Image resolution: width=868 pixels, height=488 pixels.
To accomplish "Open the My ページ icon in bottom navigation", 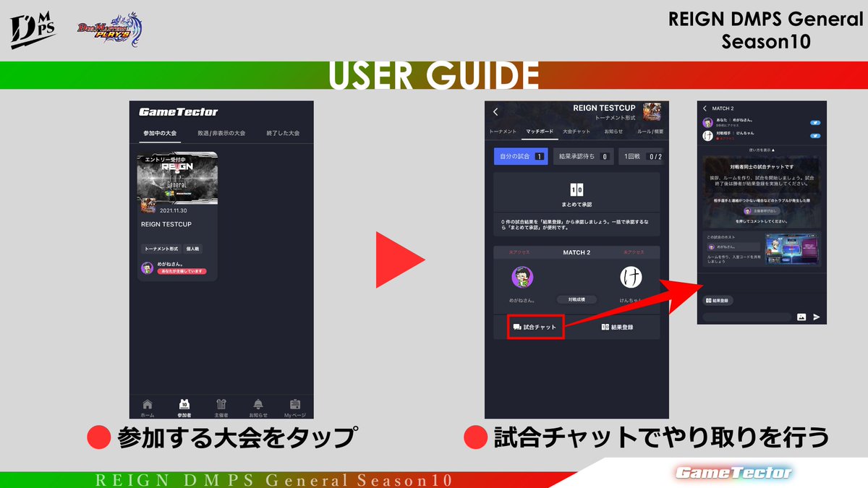I will pyautogui.click(x=295, y=407).
